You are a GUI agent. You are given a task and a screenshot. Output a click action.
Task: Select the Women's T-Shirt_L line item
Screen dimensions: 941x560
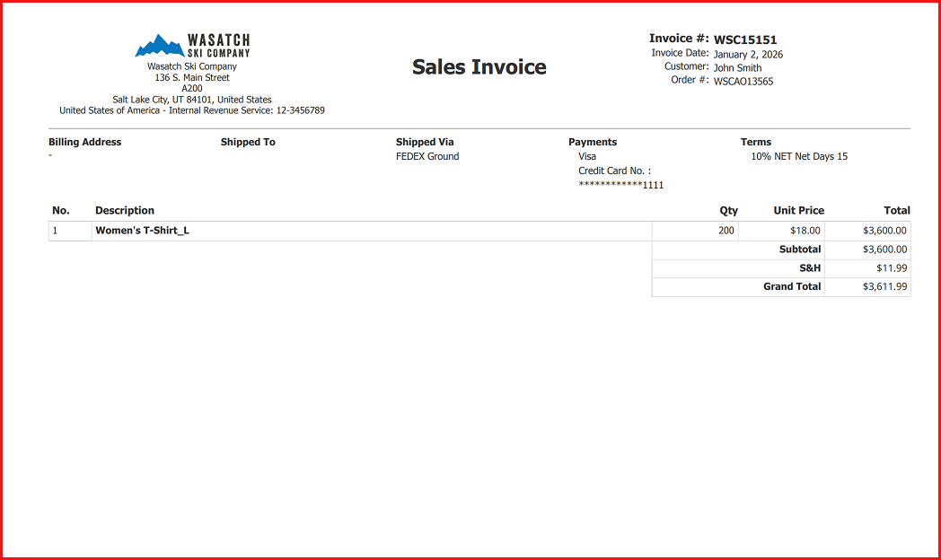pos(142,231)
